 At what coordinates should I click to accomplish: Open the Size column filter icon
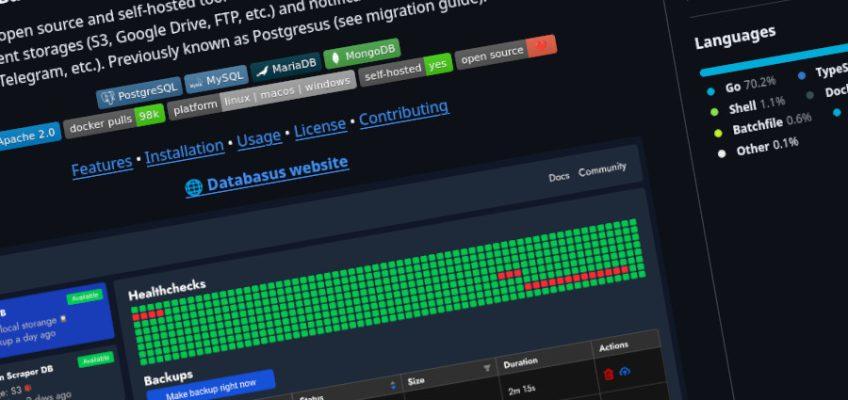[487, 369]
